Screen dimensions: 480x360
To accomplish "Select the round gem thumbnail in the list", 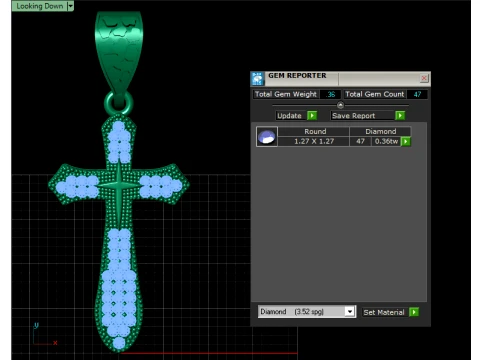I will click(x=267, y=137).
